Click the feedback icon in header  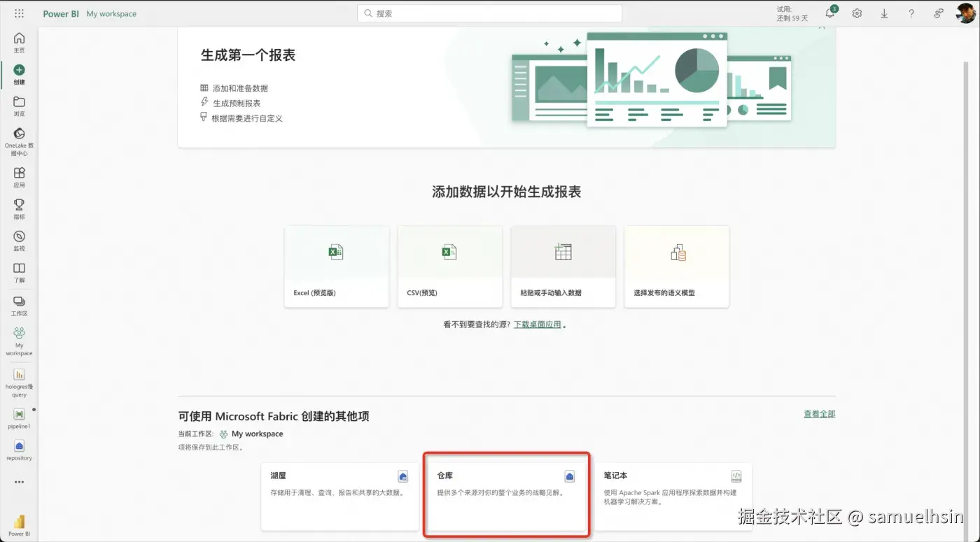click(938, 13)
